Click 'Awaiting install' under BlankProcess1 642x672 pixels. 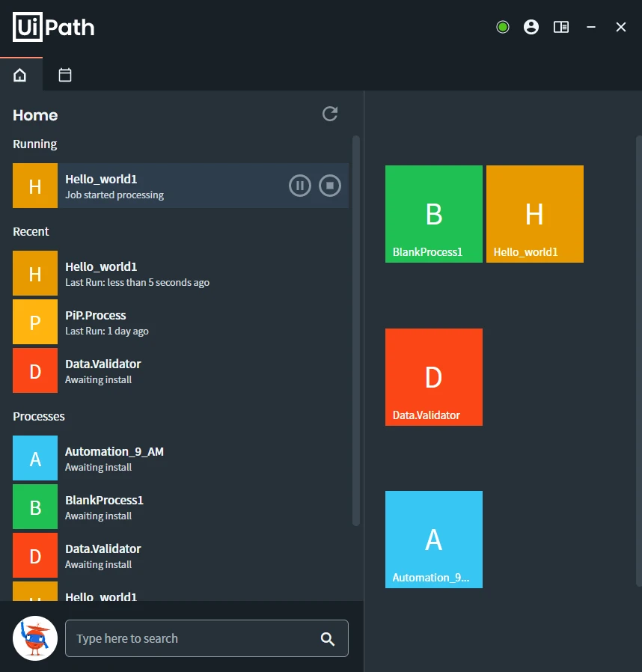click(x=98, y=516)
